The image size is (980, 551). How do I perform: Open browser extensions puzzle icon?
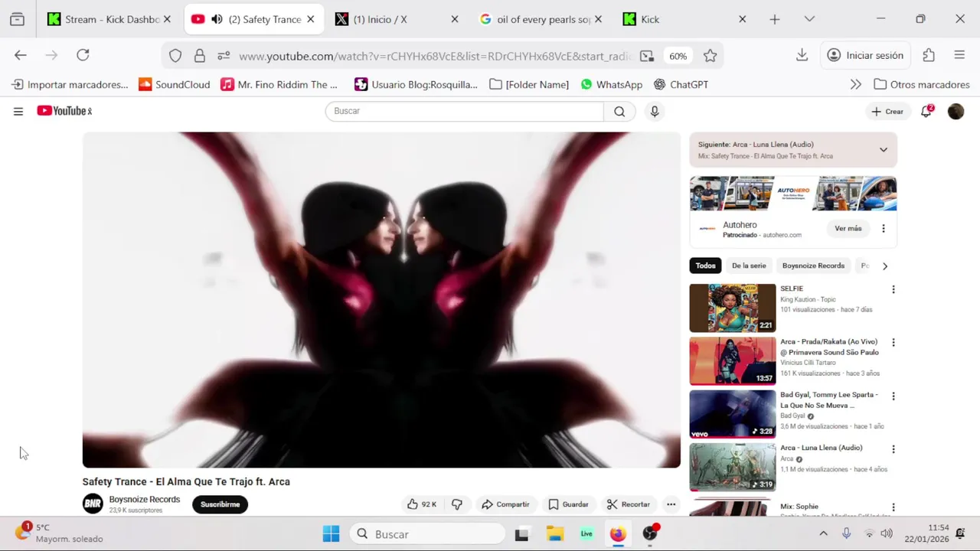pos(929,55)
